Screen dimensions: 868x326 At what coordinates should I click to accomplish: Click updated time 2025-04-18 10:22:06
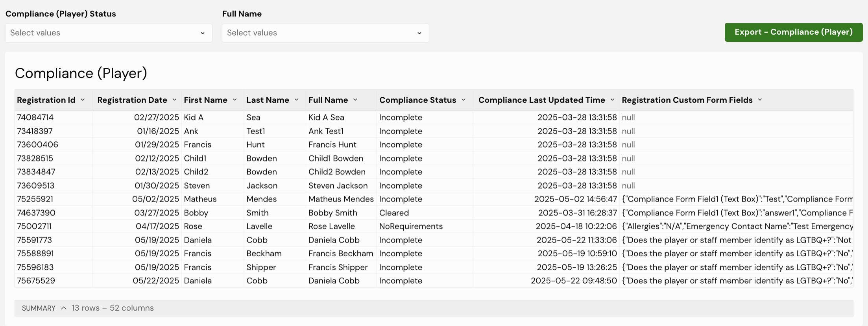tap(576, 226)
